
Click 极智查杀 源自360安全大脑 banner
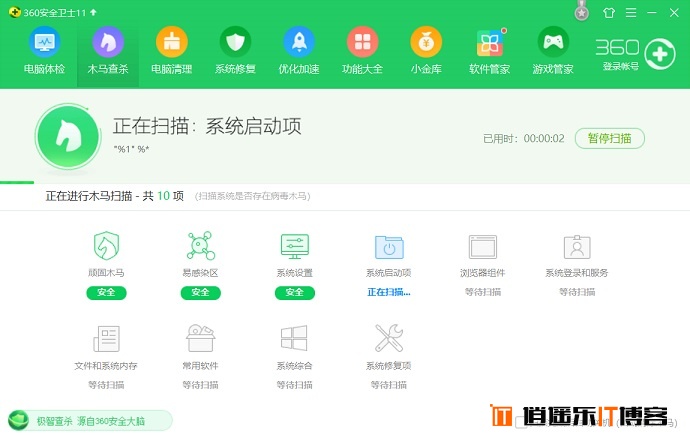90,421
